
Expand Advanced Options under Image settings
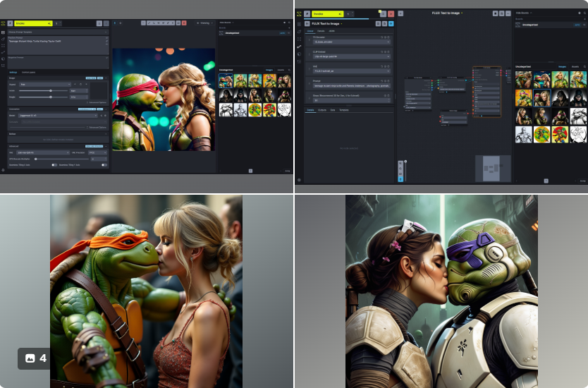click(x=98, y=102)
